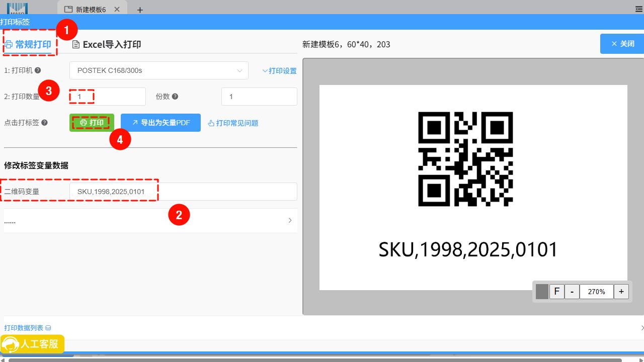Open the Excel导入打印 tab

[107, 44]
